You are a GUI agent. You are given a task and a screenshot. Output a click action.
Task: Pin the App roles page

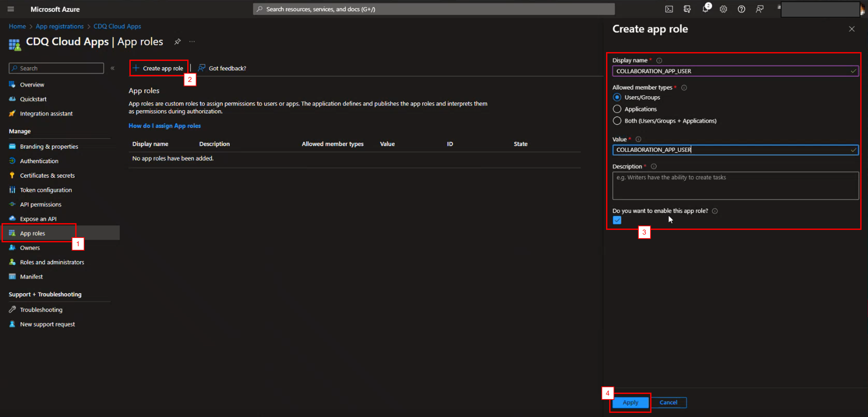point(177,41)
